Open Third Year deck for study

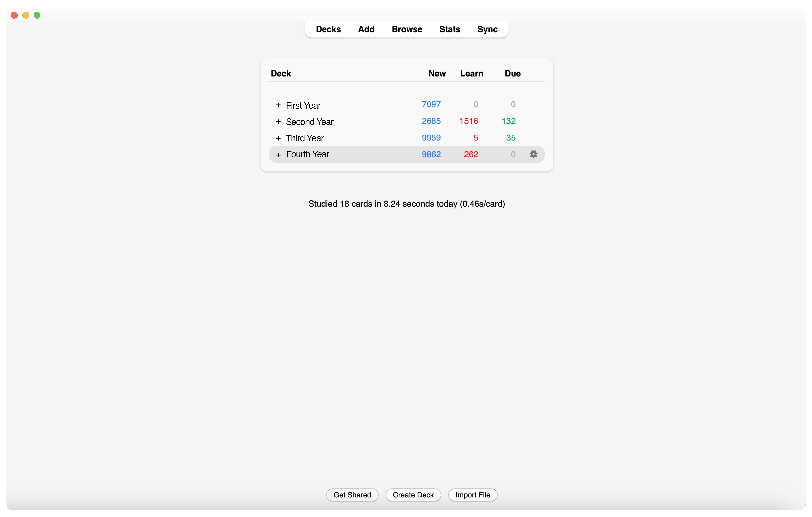pyautogui.click(x=304, y=138)
